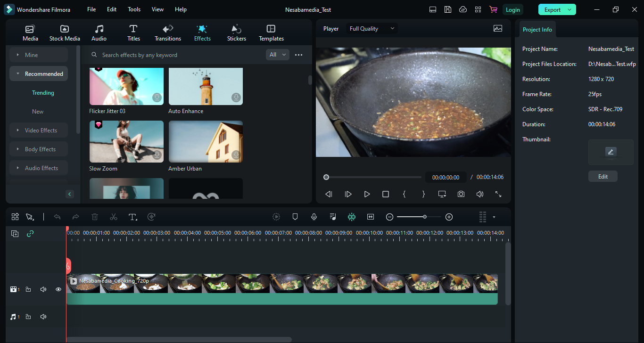Click the voiceover microphone icon
644x343 pixels.
click(314, 217)
